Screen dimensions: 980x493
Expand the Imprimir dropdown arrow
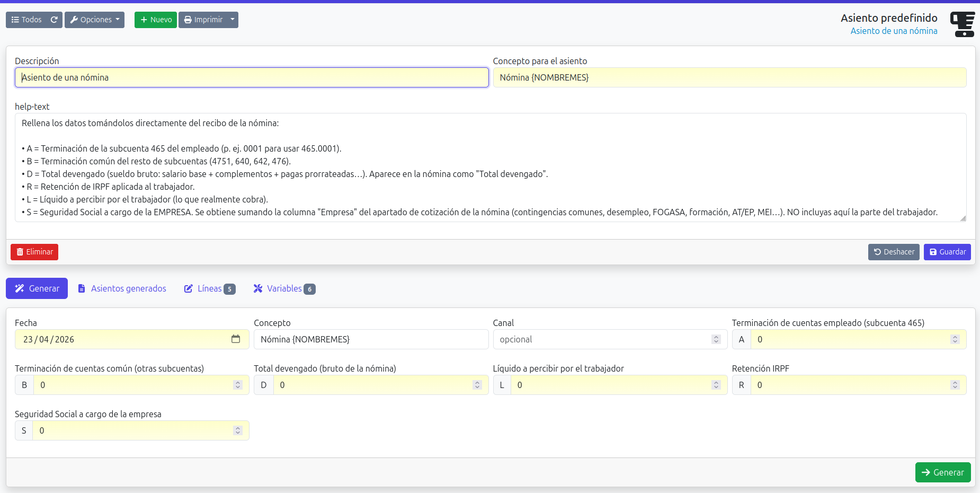[x=233, y=20]
